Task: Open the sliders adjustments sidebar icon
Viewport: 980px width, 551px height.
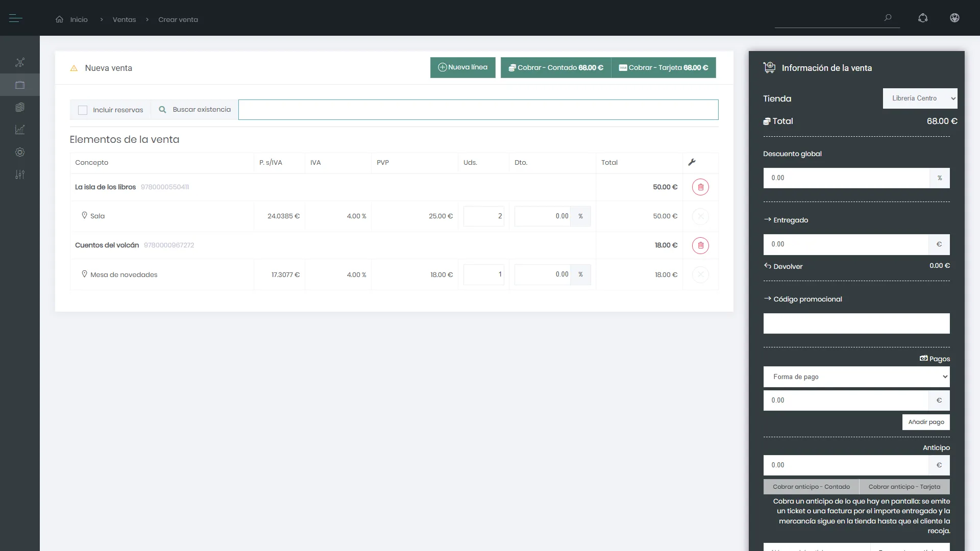Action: (x=20, y=174)
